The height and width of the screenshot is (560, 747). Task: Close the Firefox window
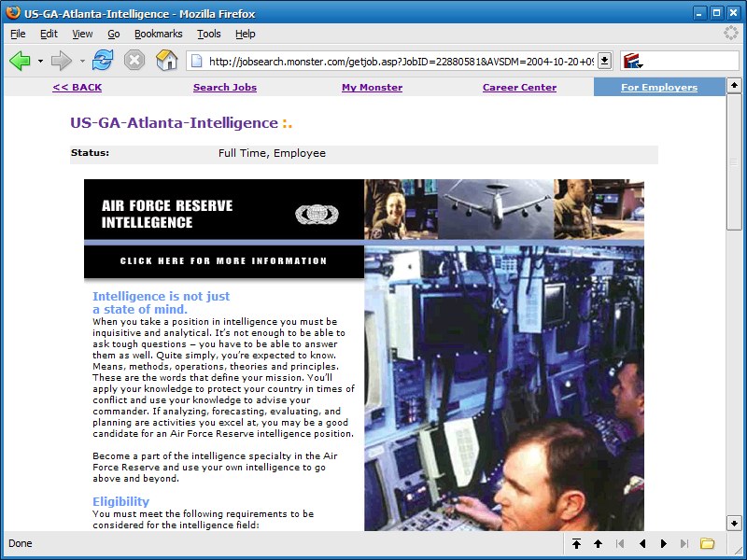click(734, 13)
